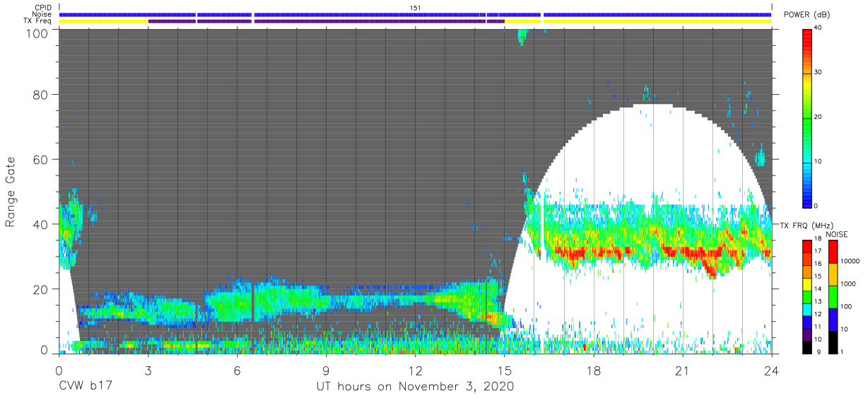Click the 60 tick on Range Gate axis

[x=42, y=159]
